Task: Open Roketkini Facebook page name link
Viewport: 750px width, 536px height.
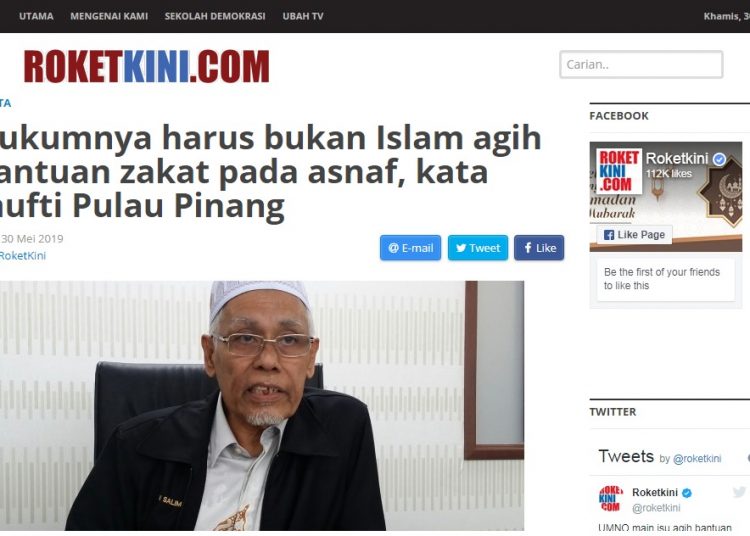Action: coord(676,158)
